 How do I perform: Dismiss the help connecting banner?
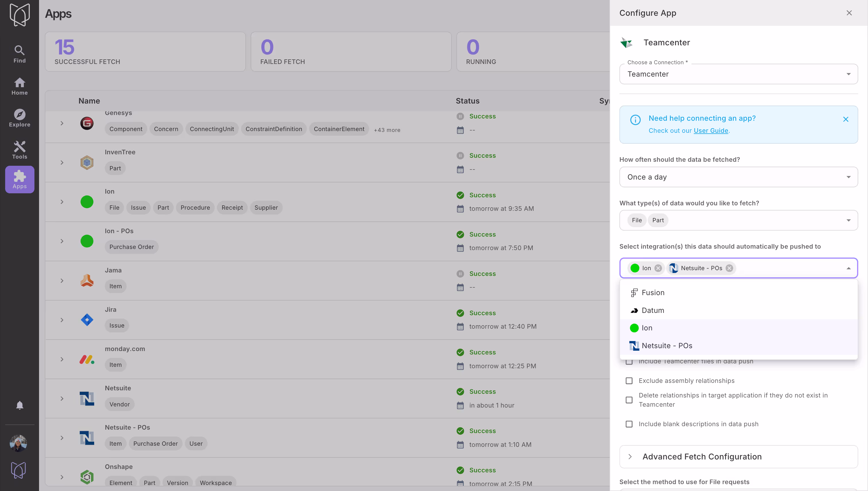click(845, 119)
